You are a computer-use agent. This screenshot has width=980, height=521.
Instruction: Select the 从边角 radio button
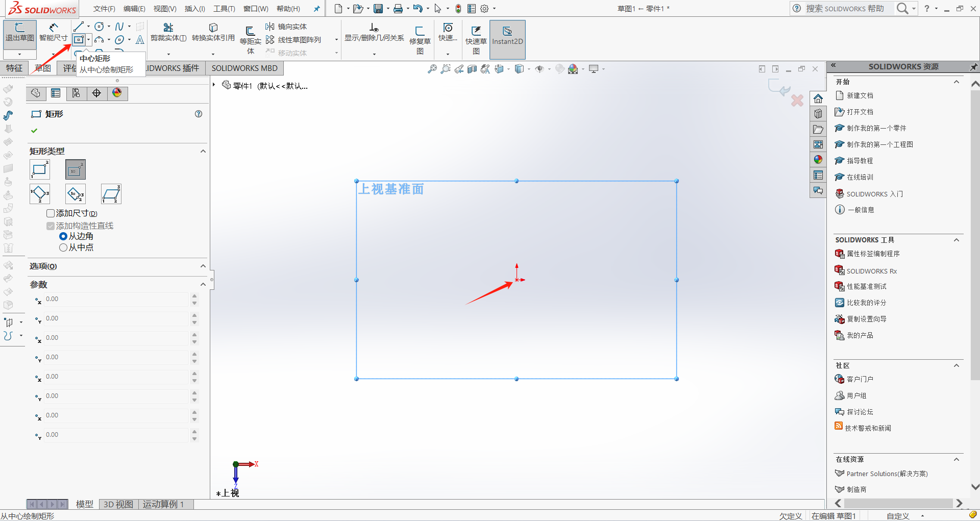tap(63, 236)
